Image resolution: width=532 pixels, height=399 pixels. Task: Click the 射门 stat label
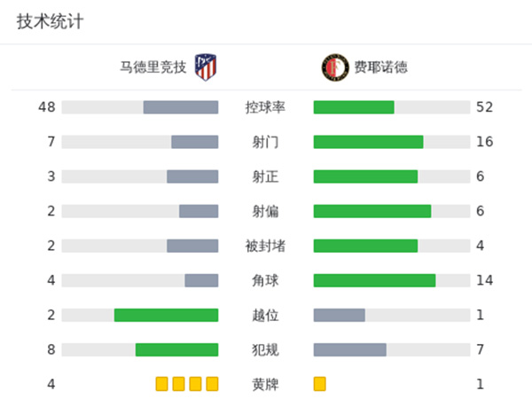pyautogui.click(x=265, y=142)
